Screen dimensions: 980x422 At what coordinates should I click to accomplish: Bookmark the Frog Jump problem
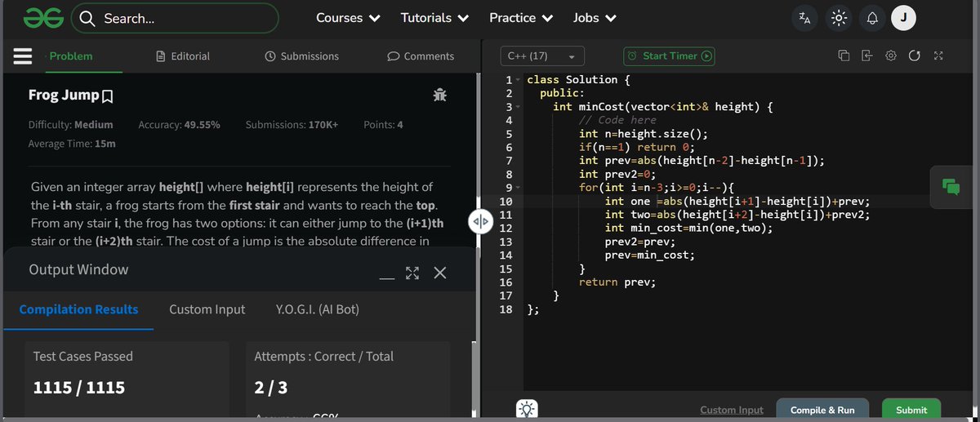coord(106,97)
